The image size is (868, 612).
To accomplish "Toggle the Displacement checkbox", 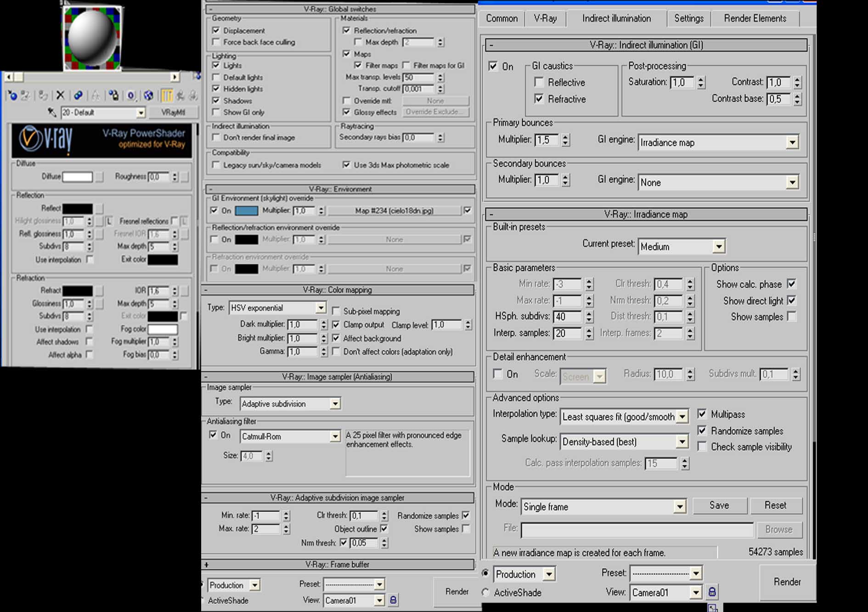I will click(216, 30).
